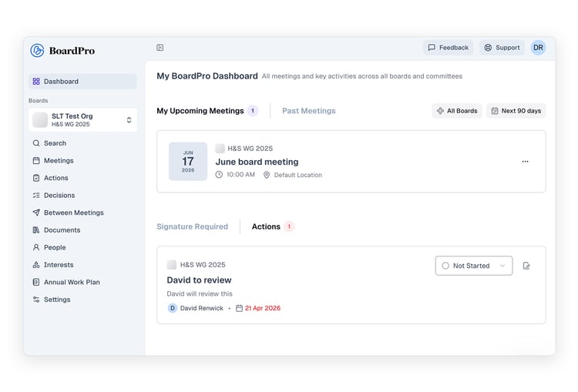This screenshot has height=392, width=578.
Task: Click the People person icon
Action: 36,247
